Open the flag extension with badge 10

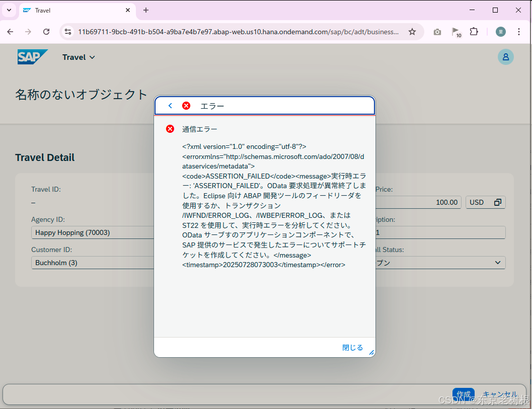pyautogui.click(x=456, y=32)
